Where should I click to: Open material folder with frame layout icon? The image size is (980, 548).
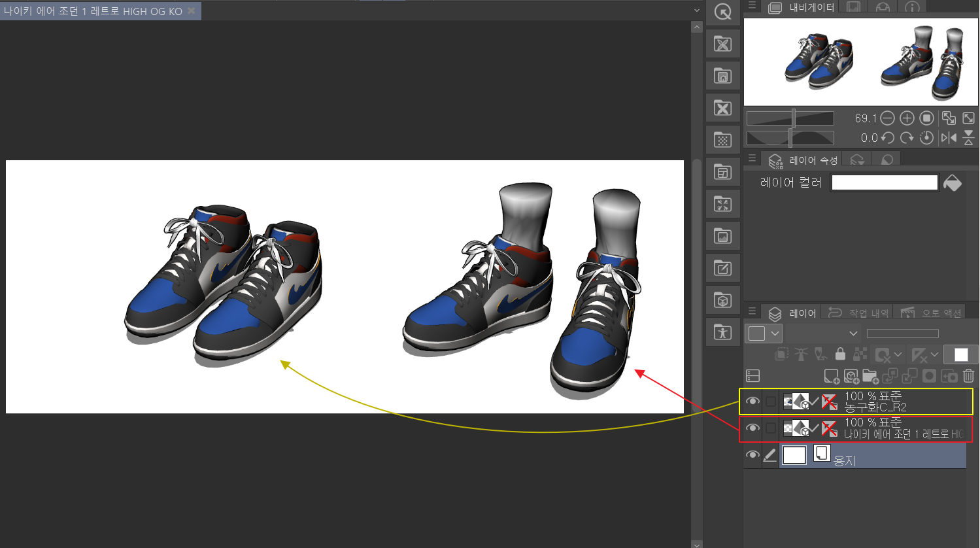click(722, 172)
